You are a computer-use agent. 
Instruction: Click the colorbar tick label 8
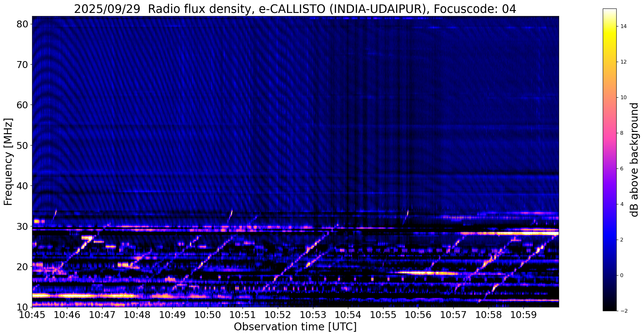622,133
